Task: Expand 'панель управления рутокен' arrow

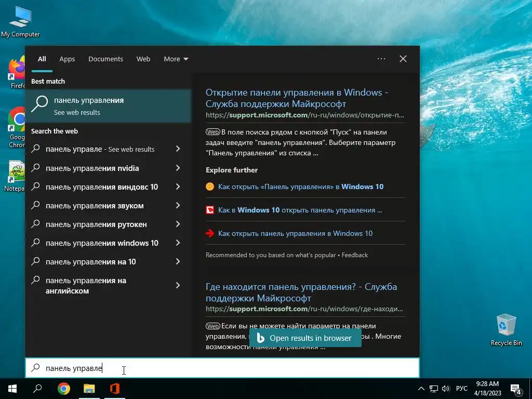Action: tap(178, 224)
